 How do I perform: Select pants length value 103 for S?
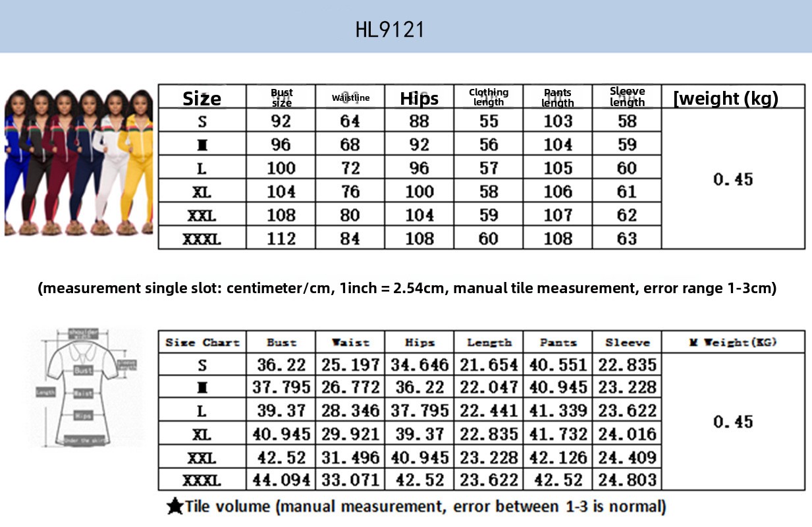click(558, 121)
